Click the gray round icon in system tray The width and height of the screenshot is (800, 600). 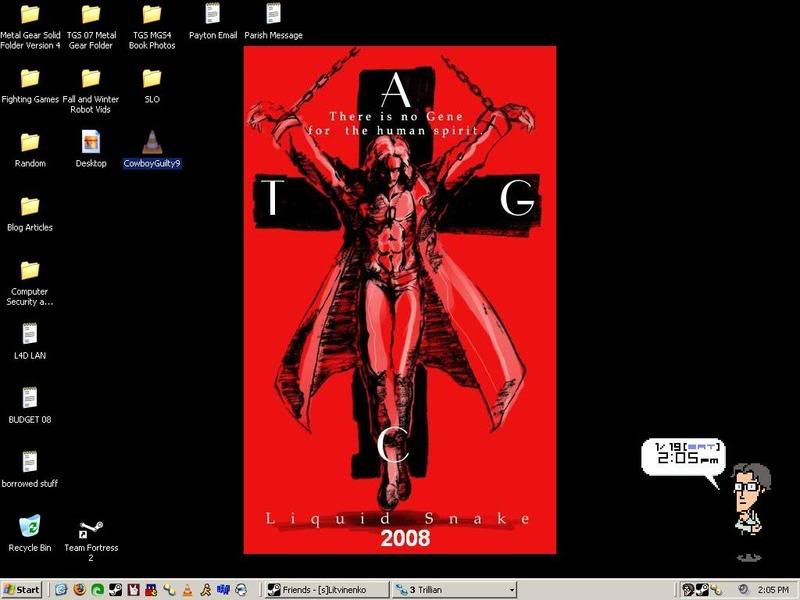click(x=743, y=590)
